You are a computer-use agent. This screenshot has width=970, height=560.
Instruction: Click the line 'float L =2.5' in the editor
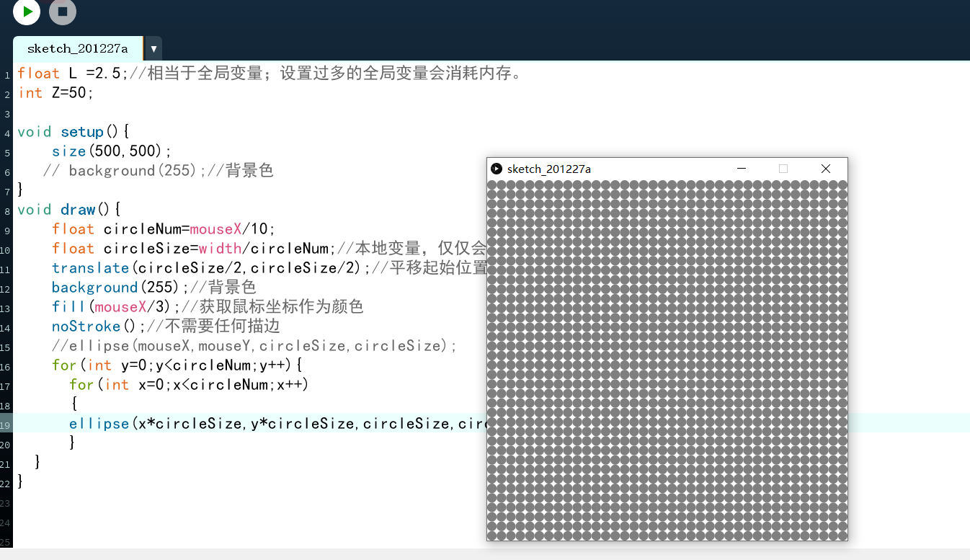[x=270, y=74]
